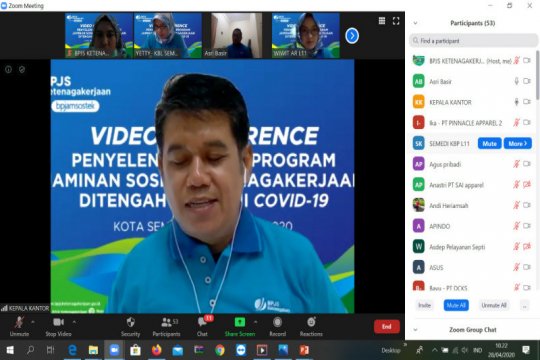Open Windows notification center
Screen dimensions: 540x360
526,350
